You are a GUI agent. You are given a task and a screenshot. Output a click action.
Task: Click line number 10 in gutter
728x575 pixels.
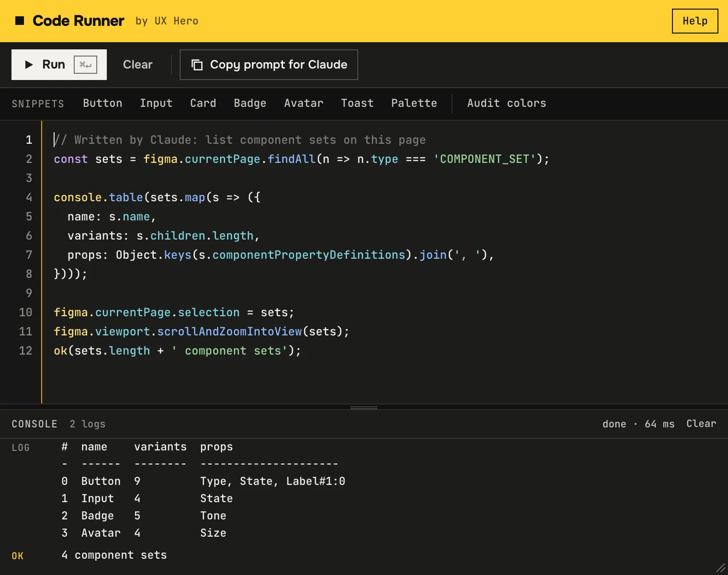coord(25,312)
